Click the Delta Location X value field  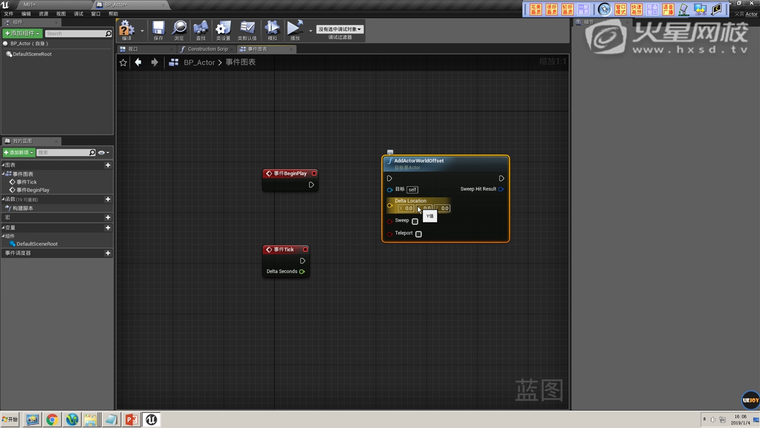[407, 208]
